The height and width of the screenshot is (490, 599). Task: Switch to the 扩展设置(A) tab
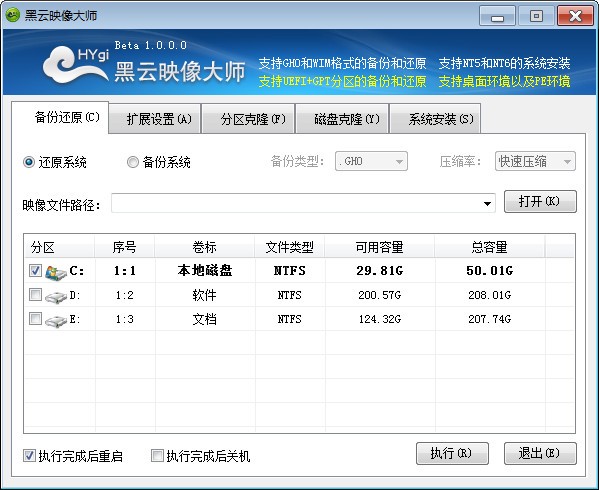[x=154, y=119]
